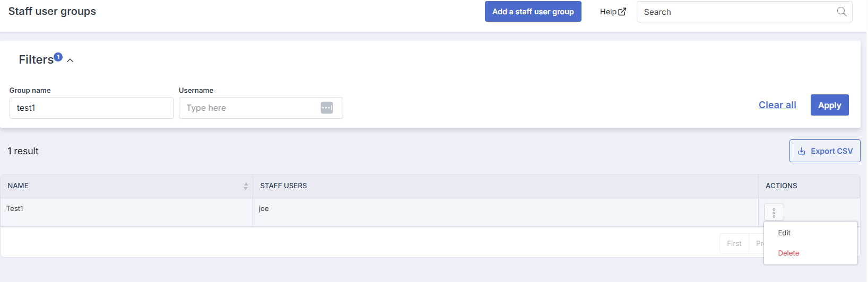Collapse the Filters section chevron
This screenshot has height=282, width=868.
coord(70,60)
